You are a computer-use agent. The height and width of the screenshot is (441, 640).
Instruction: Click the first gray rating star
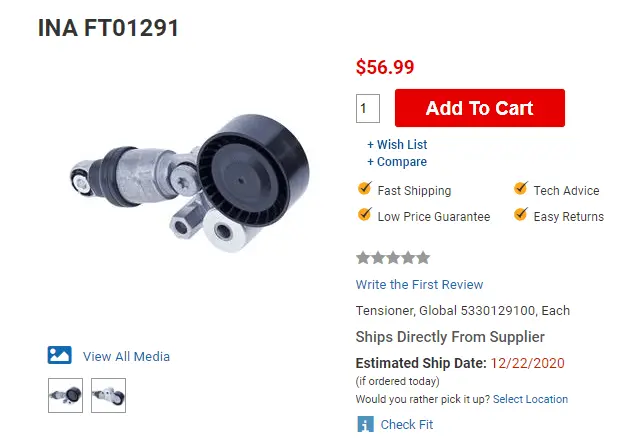(363, 258)
